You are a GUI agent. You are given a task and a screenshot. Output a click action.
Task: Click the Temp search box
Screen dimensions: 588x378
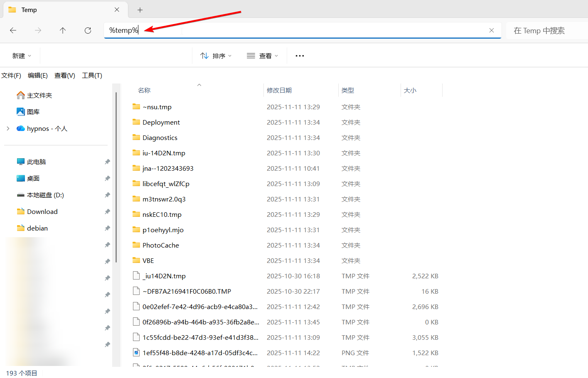(x=544, y=31)
